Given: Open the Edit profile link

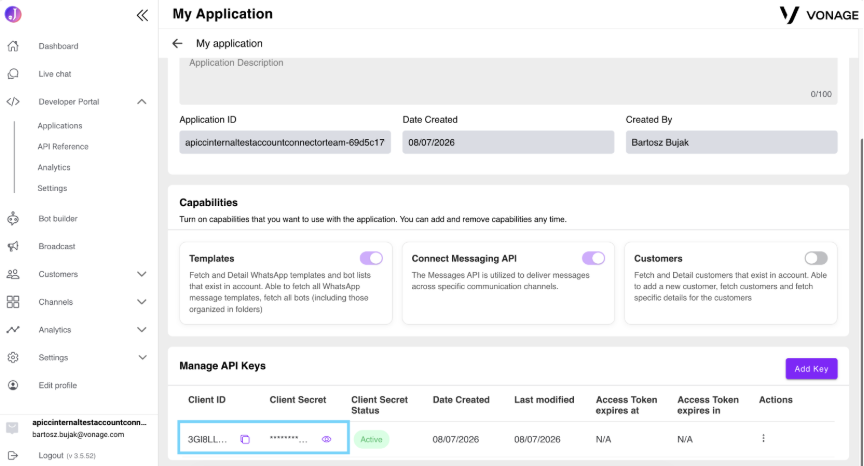Looking at the screenshot, I should (x=58, y=386).
